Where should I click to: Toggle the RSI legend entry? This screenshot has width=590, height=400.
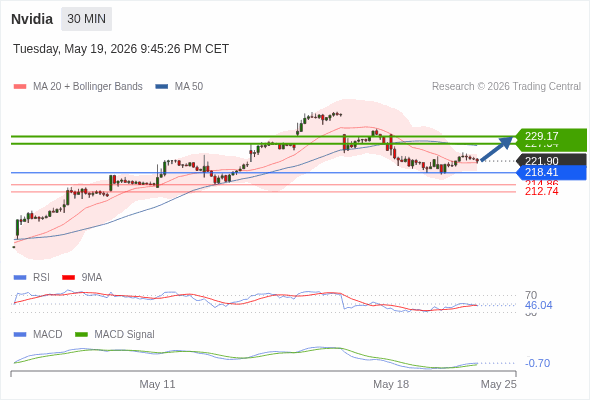point(32,277)
